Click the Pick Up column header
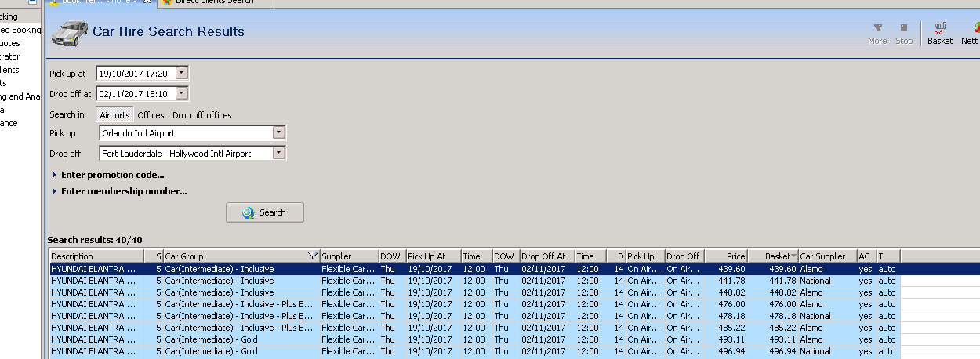The width and height of the screenshot is (980, 359). coord(644,256)
